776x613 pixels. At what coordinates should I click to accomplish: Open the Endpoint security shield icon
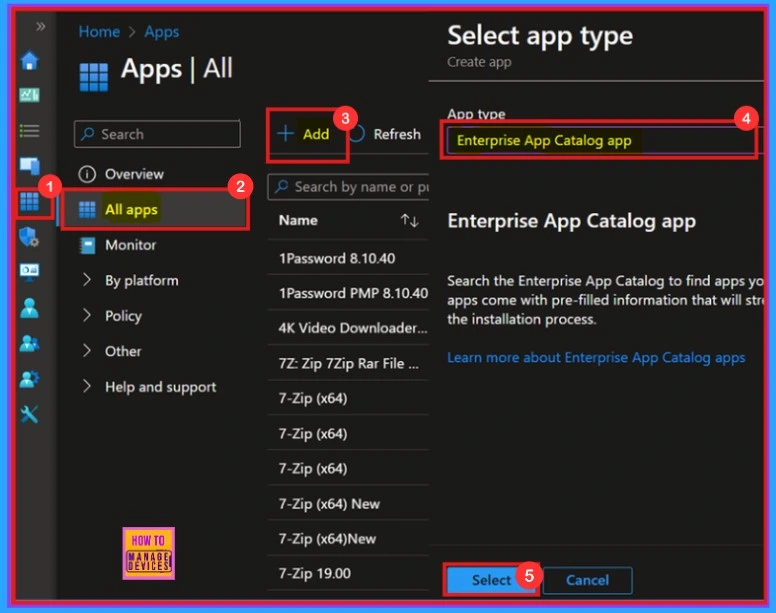pos(29,236)
